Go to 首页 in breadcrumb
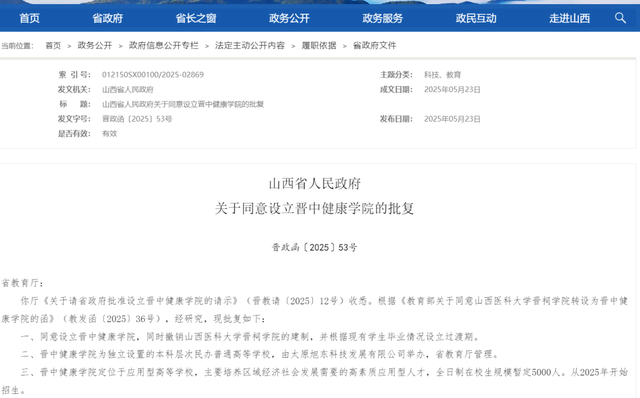Image resolution: width=640 pixels, height=398 pixels. pyautogui.click(x=53, y=45)
